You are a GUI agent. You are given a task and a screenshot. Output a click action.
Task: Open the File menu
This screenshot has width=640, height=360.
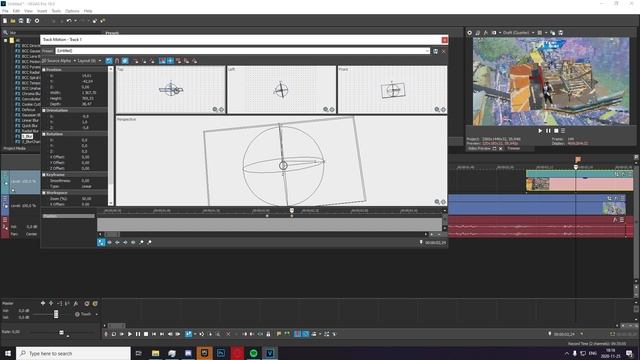pos(5,11)
